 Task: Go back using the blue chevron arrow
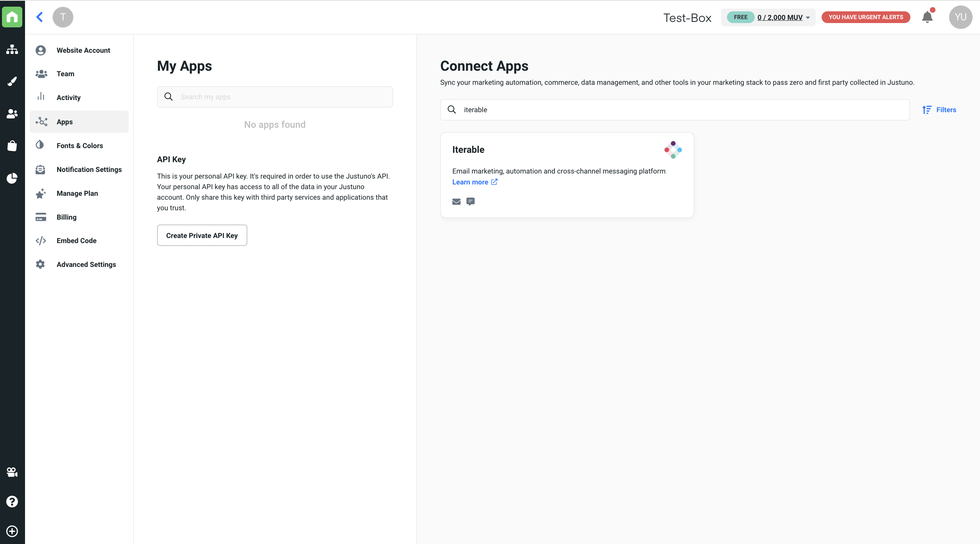(39, 17)
